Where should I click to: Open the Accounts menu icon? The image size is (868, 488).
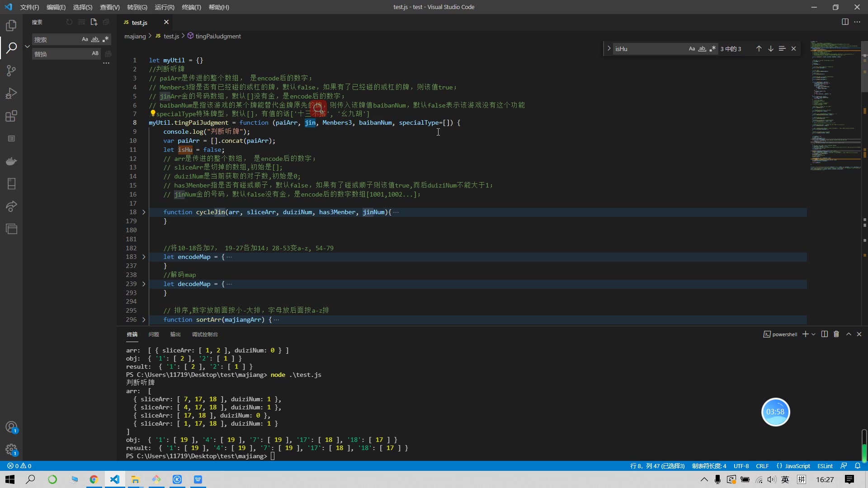(11, 427)
